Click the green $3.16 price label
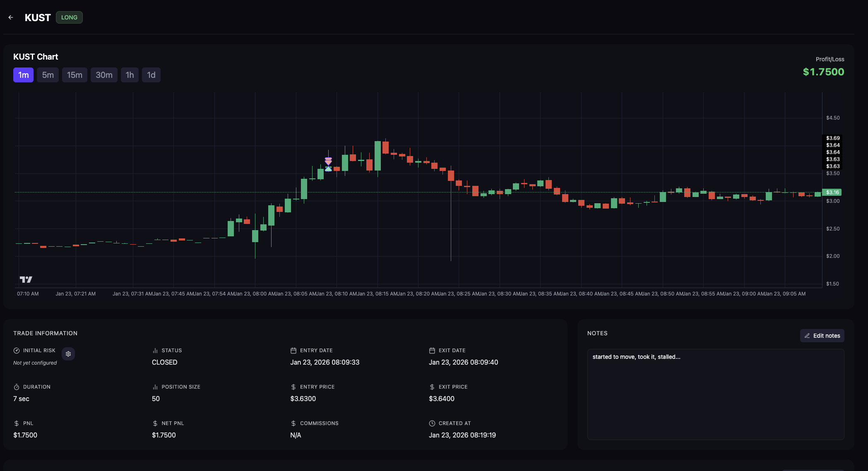This screenshot has height=471, width=868. coord(832,192)
